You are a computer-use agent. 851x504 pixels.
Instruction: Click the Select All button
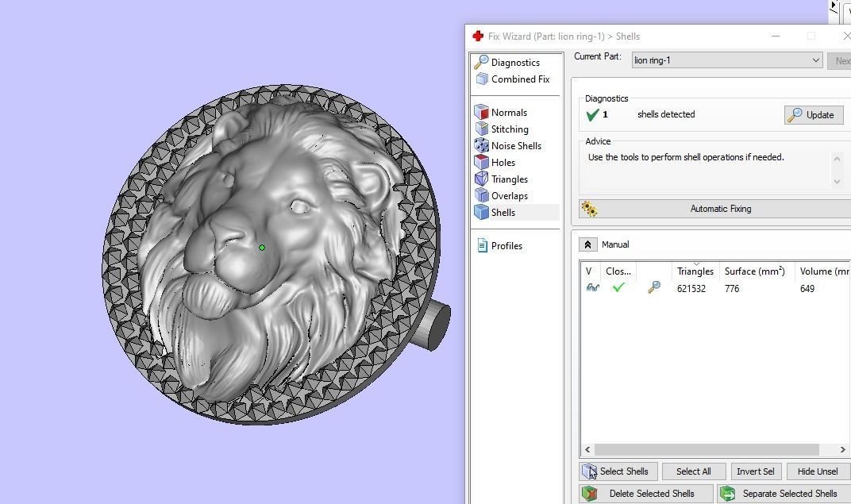point(694,471)
